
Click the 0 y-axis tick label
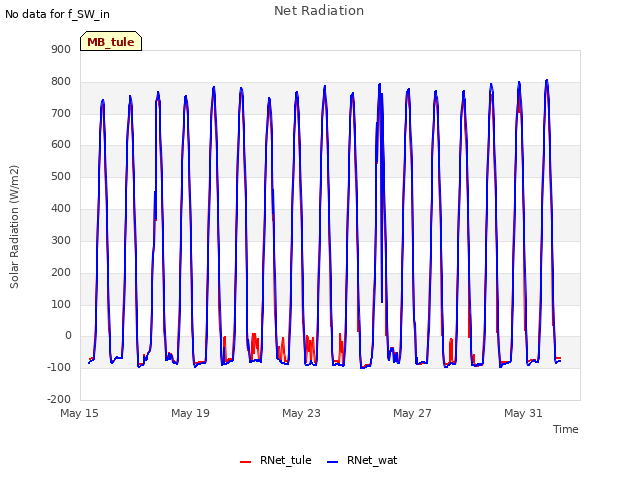click(x=68, y=336)
